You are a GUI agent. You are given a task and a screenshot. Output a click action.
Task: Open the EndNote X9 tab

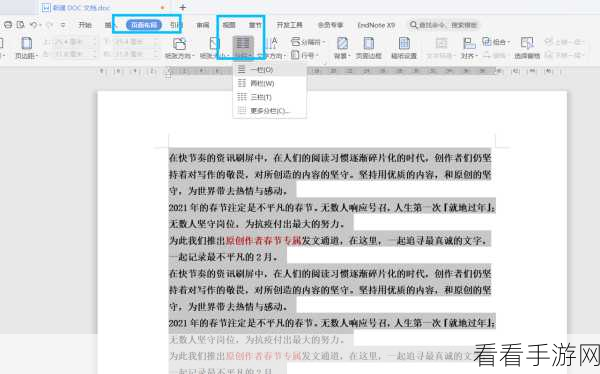[376, 25]
